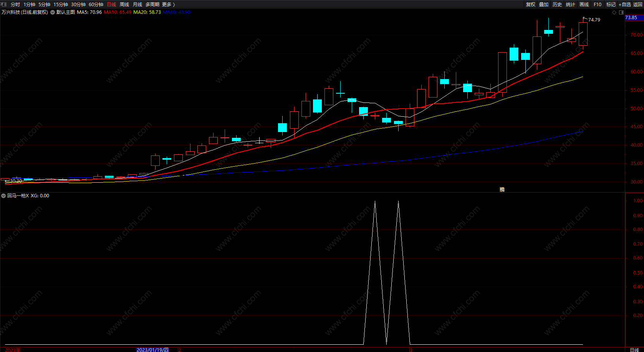Screen dimensions: 644x352
Task: Click the 叠加 overlay button
Action: pyautogui.click(x=544, y=5)
